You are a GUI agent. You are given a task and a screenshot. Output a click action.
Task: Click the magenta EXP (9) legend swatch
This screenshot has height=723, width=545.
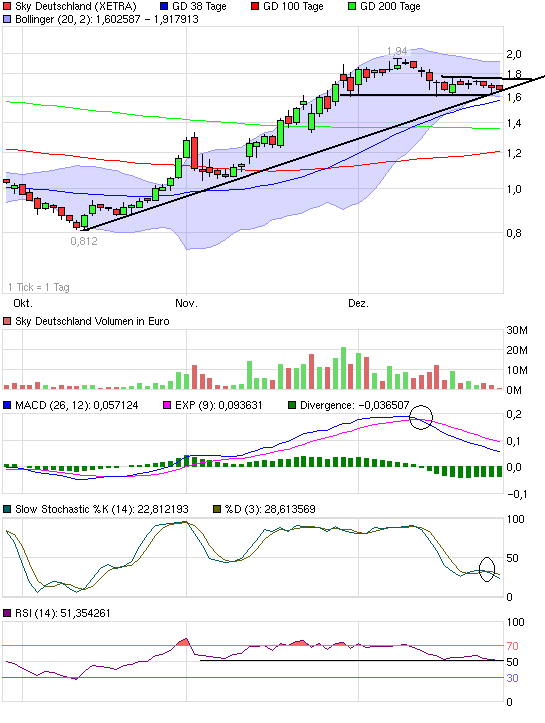click(x=167, y=405)
